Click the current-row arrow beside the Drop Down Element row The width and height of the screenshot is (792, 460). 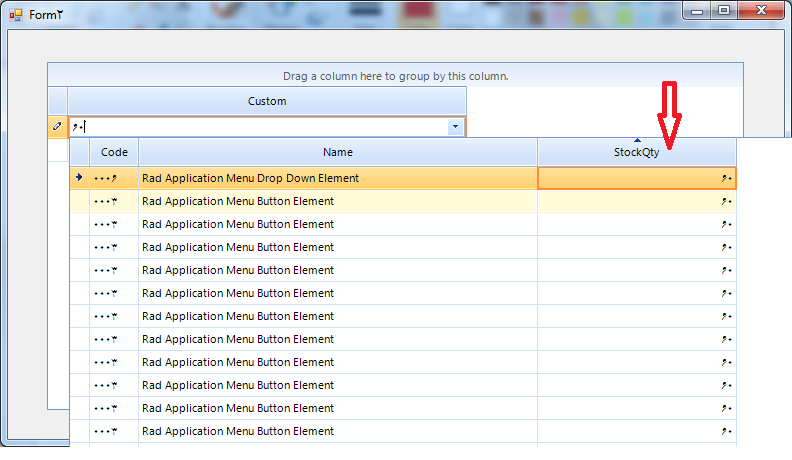[x=79, y=178]
